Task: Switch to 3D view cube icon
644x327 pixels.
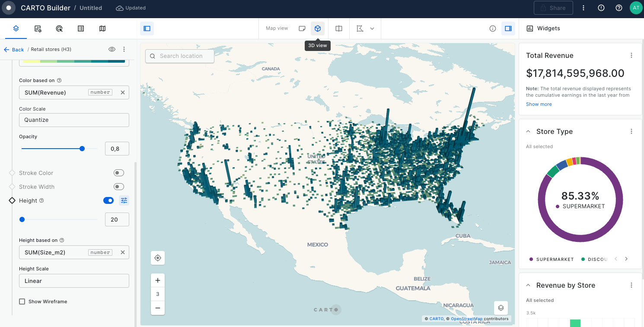Action: pyautogui.click(x=318, y=29)
